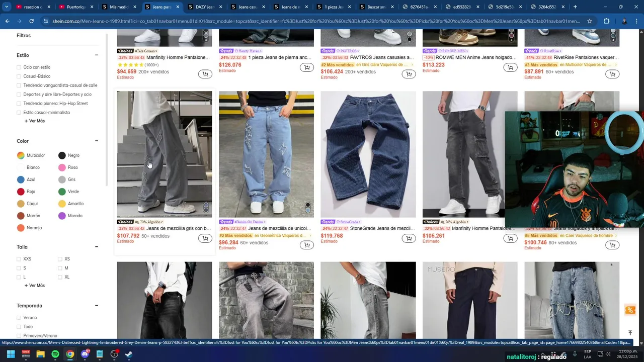Image resolution: width=644 pixels, height=362 pixels.
Task: Check the Casual-Básico style filter
Action: [19, 76]
